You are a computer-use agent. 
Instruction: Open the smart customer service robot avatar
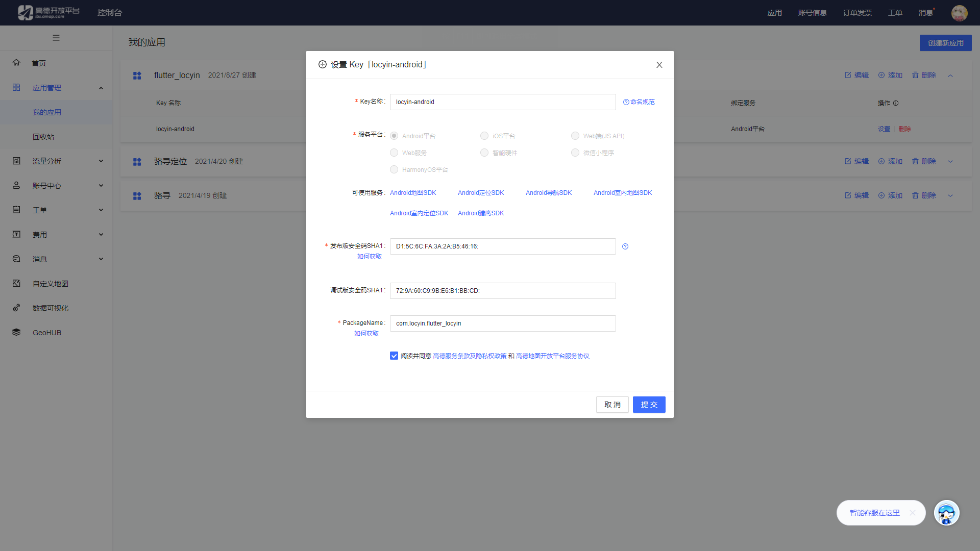point(947,513)
